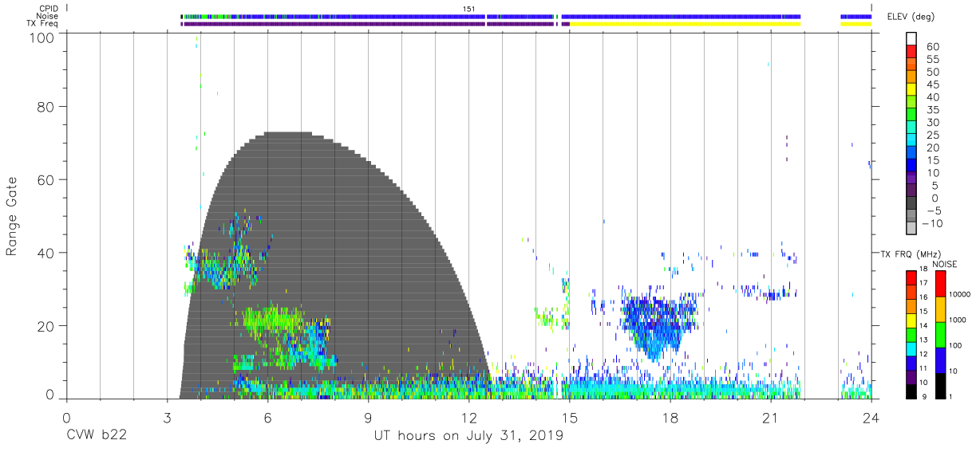Viewport: 980px width, 452px height.
Task: Pick the yellow segment of ELEV color bar
Action: point(911,90)
